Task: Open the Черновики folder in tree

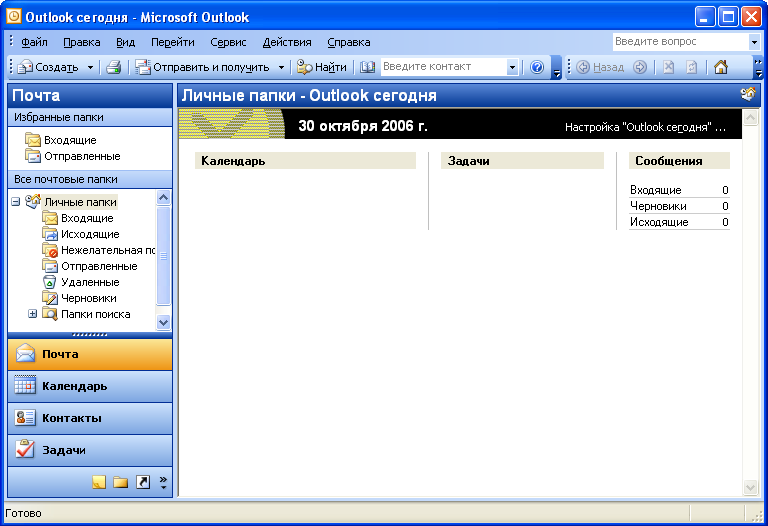Action: [x=79, y=298]
